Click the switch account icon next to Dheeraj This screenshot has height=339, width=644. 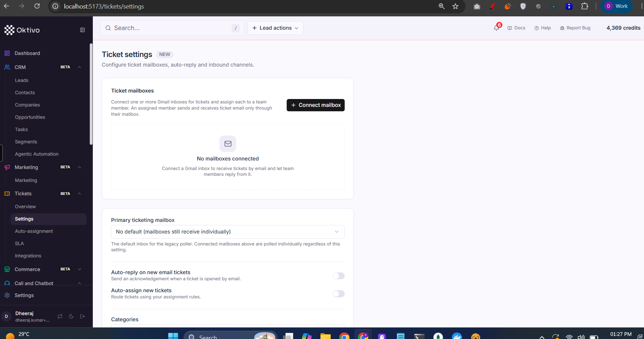click(60, 316)
